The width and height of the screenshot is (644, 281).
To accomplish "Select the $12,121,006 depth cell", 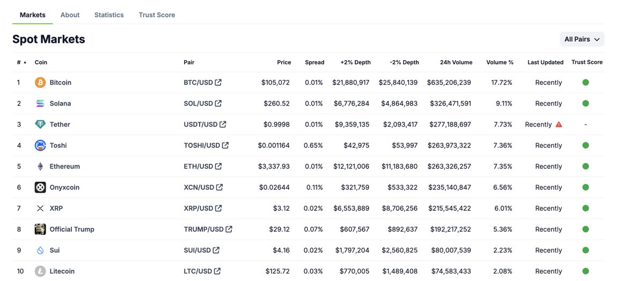I will click(351, 166).
